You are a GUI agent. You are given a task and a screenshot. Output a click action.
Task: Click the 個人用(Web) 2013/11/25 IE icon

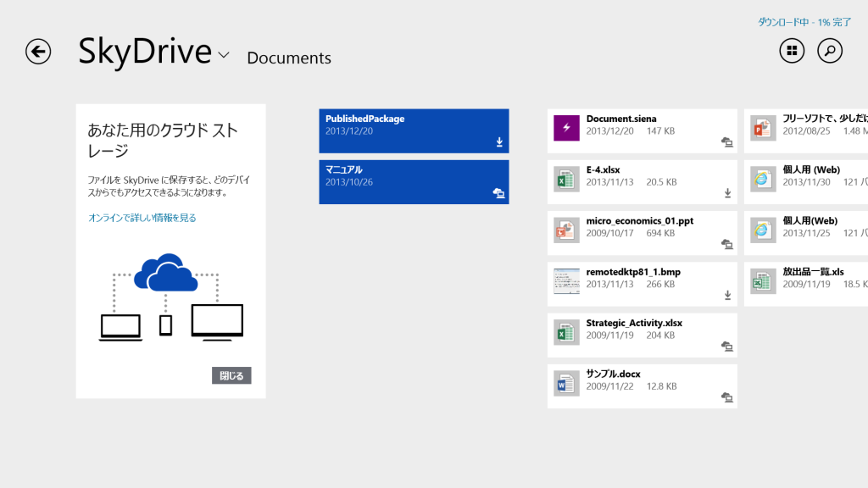(x=763, y=230)
